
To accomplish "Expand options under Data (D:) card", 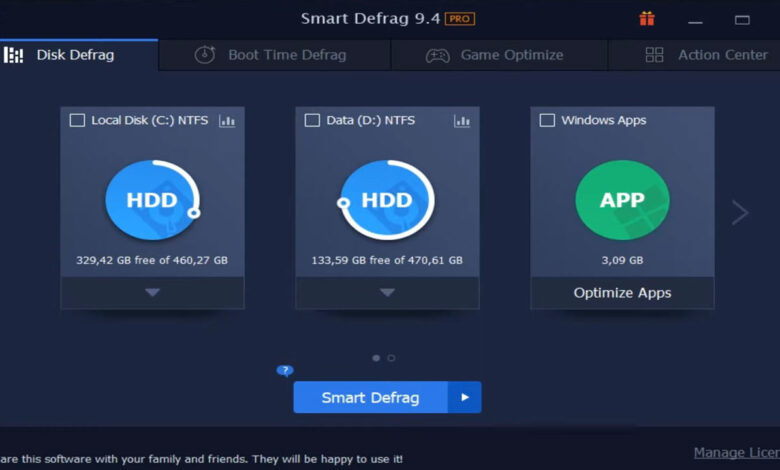I will pos(387,292).
